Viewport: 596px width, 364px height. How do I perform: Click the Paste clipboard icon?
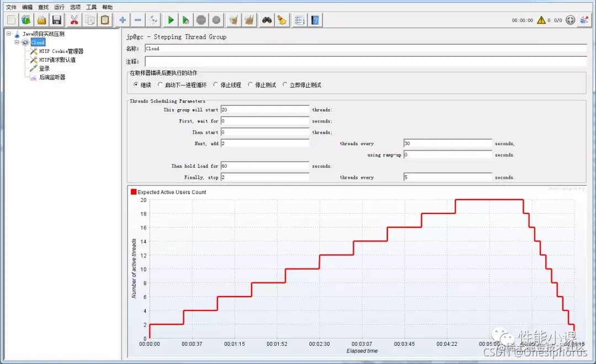(105, 20)
